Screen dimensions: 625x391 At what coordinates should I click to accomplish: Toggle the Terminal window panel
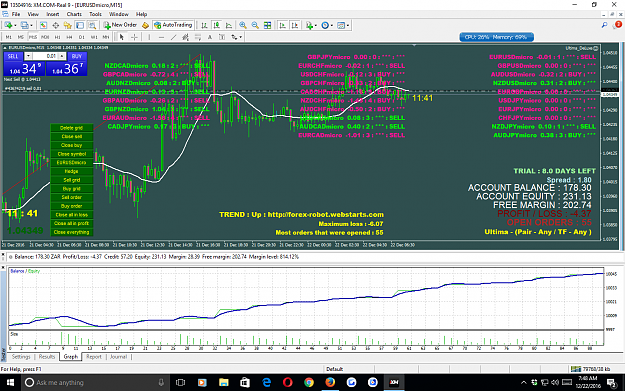pyautogui.click(x=80, y=25)
